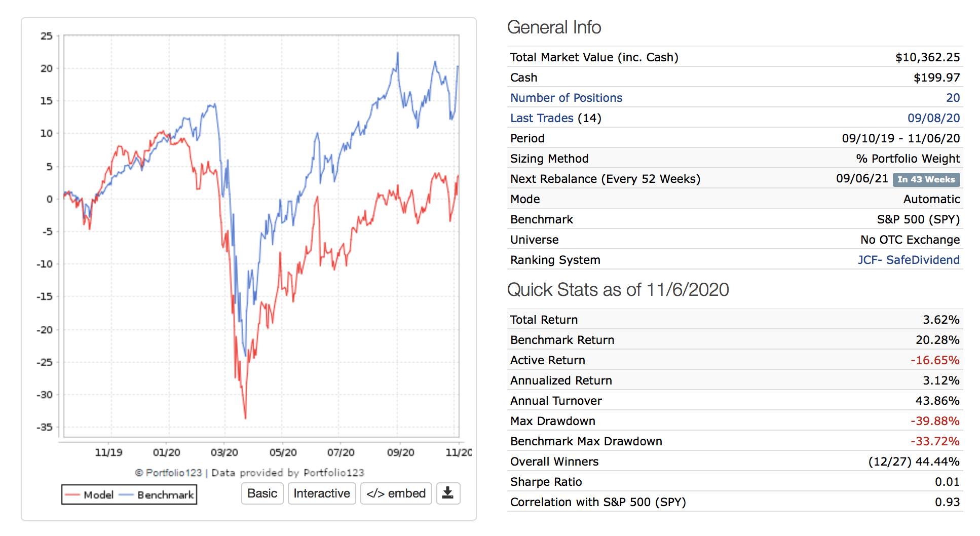Switch chart to Interactive view
Image resolution: width=980 pixels, height=536 pixels.
click(x=322, y=493)
